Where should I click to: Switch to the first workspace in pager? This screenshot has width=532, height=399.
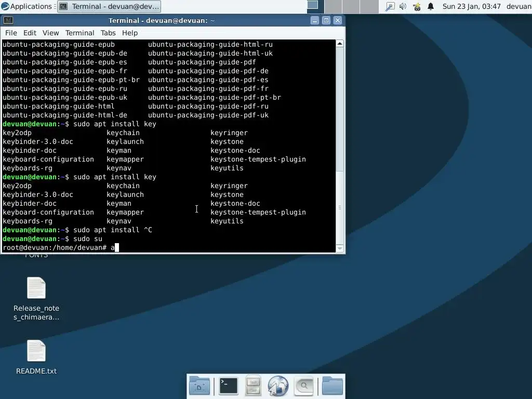[x=315, y=6]
